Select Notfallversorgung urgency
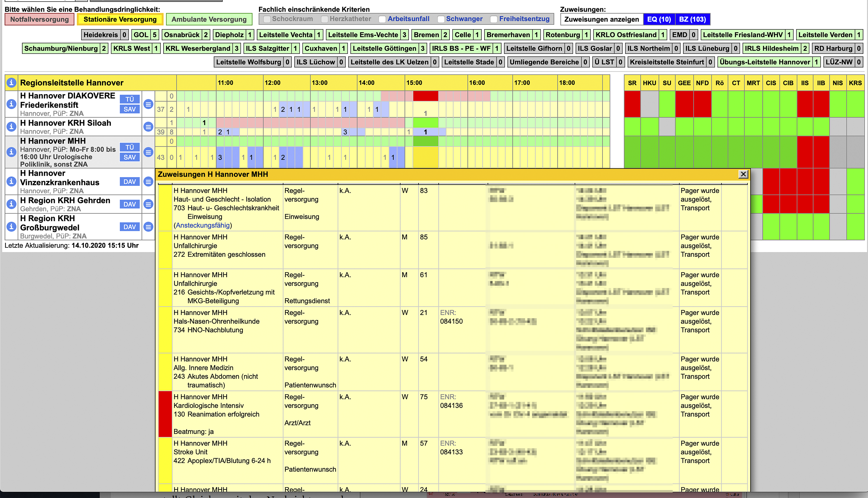 pyautogui.click(x=39, y=19)
